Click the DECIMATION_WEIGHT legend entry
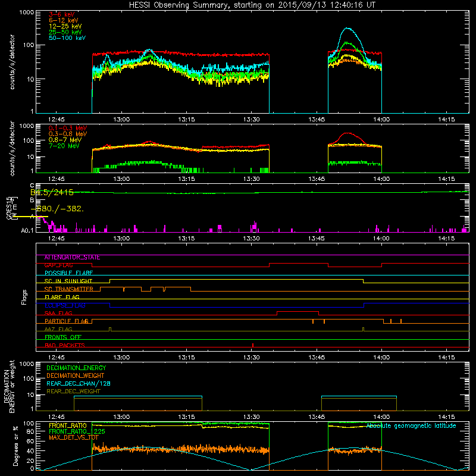 tap(76, 376)
